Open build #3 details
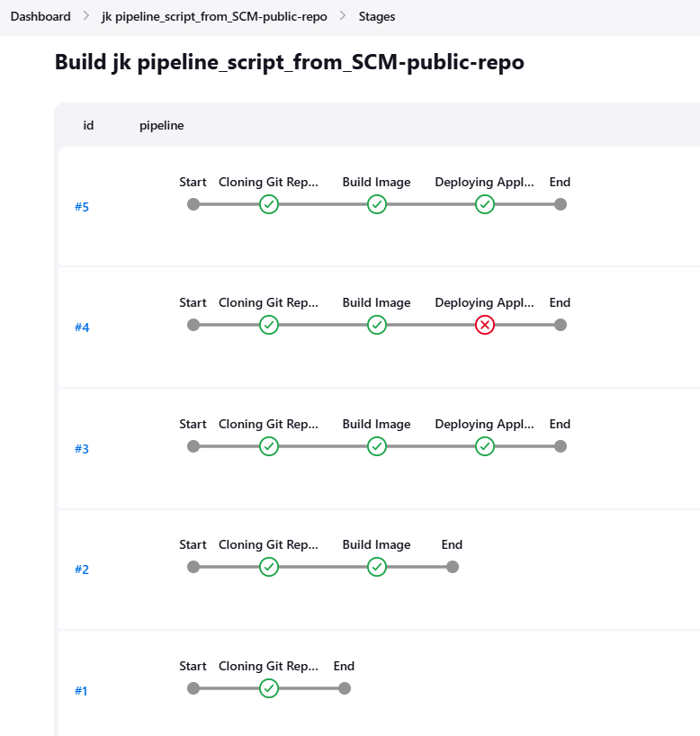 click(82, 448)
